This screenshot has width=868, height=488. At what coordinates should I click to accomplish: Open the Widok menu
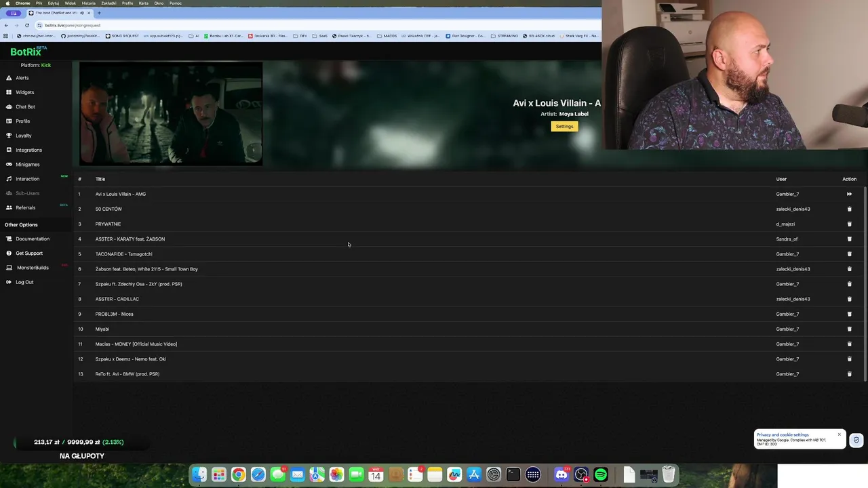(70, 3)
